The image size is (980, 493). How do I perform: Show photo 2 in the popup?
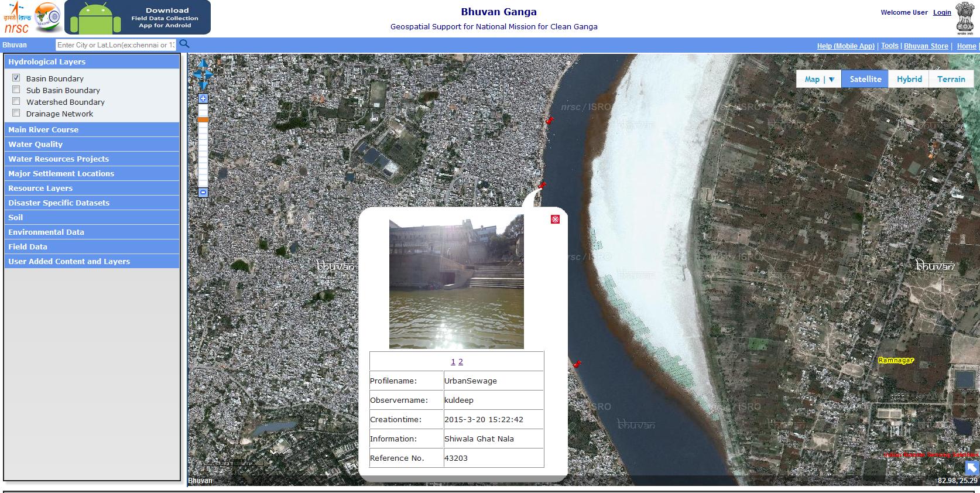461,362
